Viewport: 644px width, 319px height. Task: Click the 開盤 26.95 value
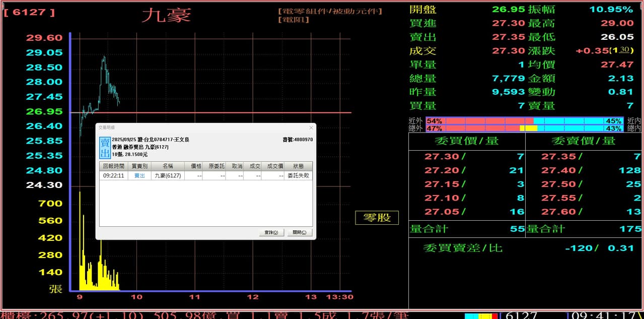click(509, 9)
